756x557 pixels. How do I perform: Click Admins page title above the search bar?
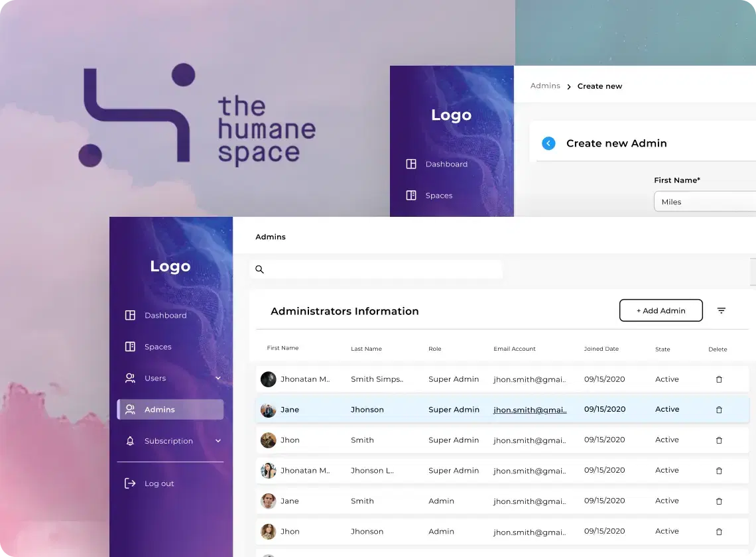[x=271, y=237]
